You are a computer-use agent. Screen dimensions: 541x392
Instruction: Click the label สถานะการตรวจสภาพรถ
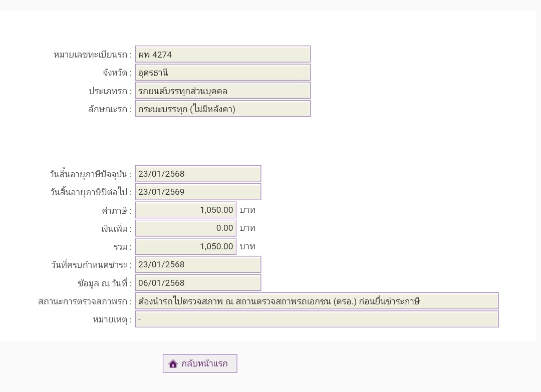[85, 302]
